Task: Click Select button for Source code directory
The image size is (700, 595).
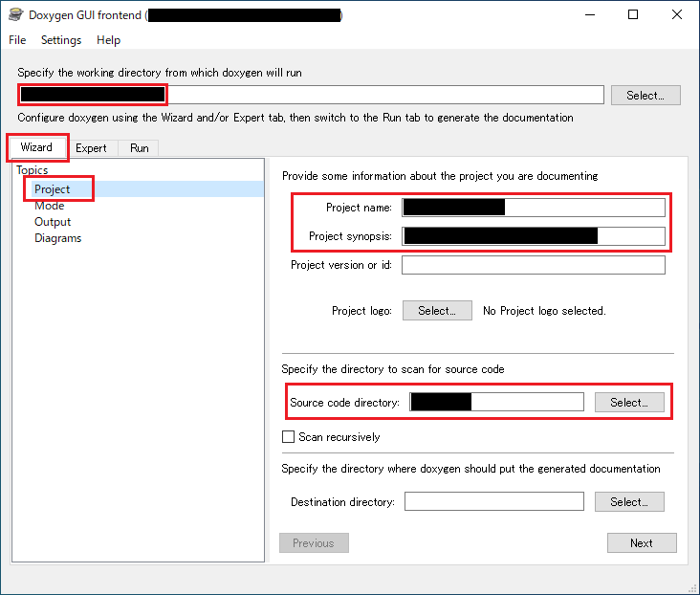Action: point(629,402)
